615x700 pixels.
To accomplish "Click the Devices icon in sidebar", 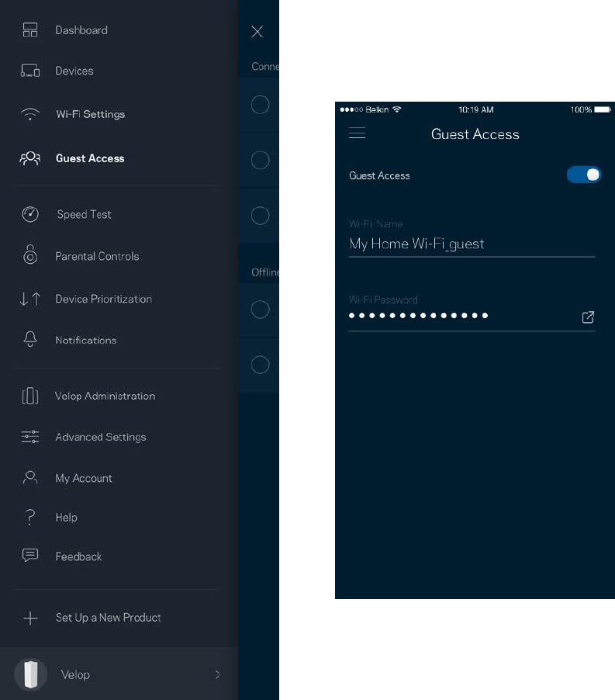I will (30, 71).
